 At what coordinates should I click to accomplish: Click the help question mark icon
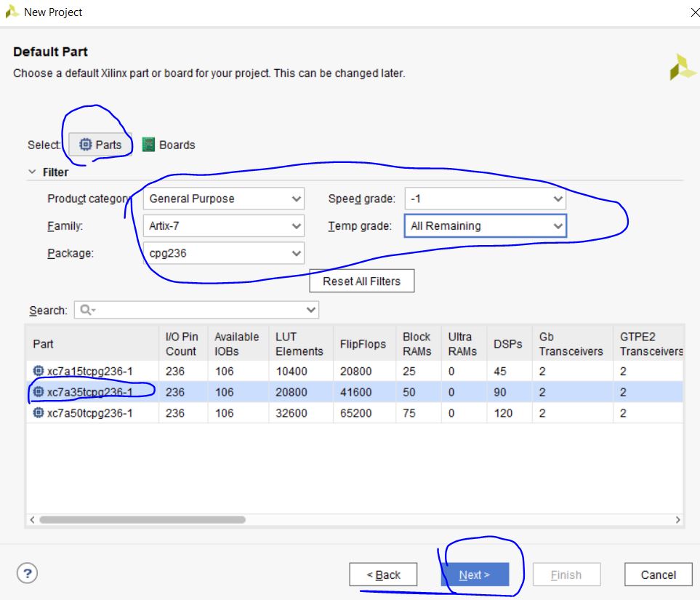27,574
